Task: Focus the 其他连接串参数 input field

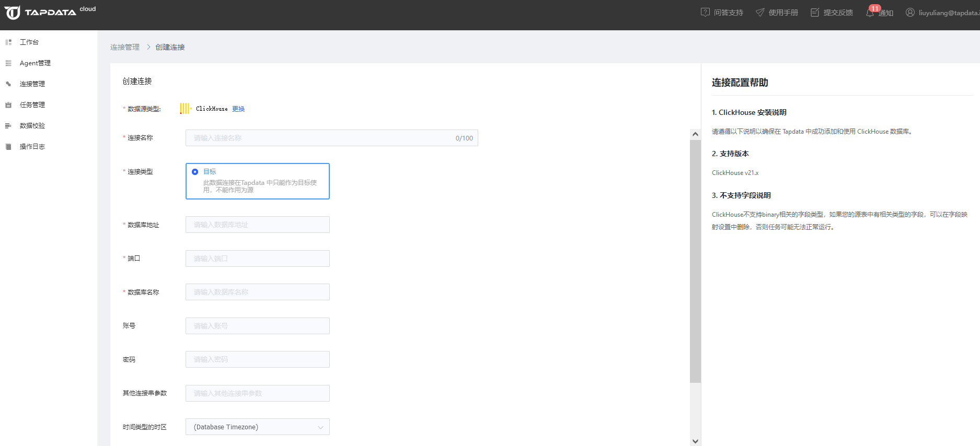Action: point(258,393)
